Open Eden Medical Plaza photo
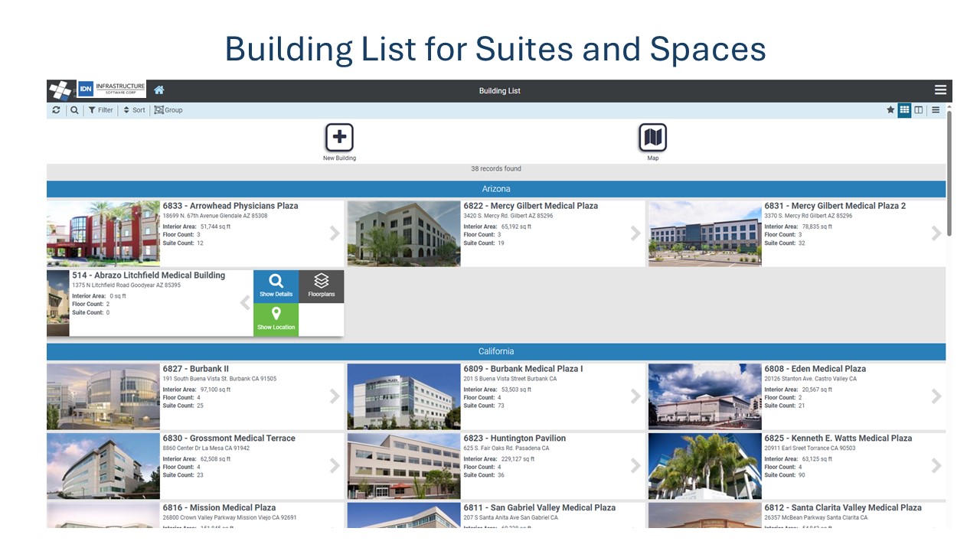The image size is (980, 551). coord(705,396)
